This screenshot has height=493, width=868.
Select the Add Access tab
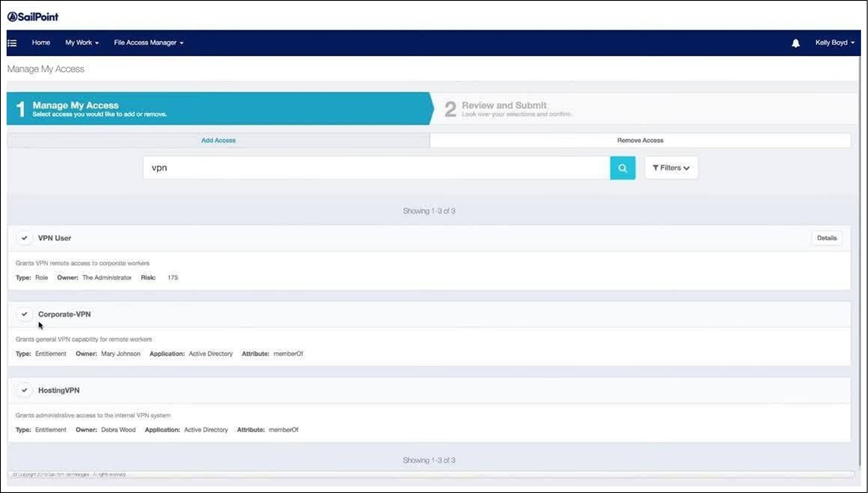click(x=218, y=140)
